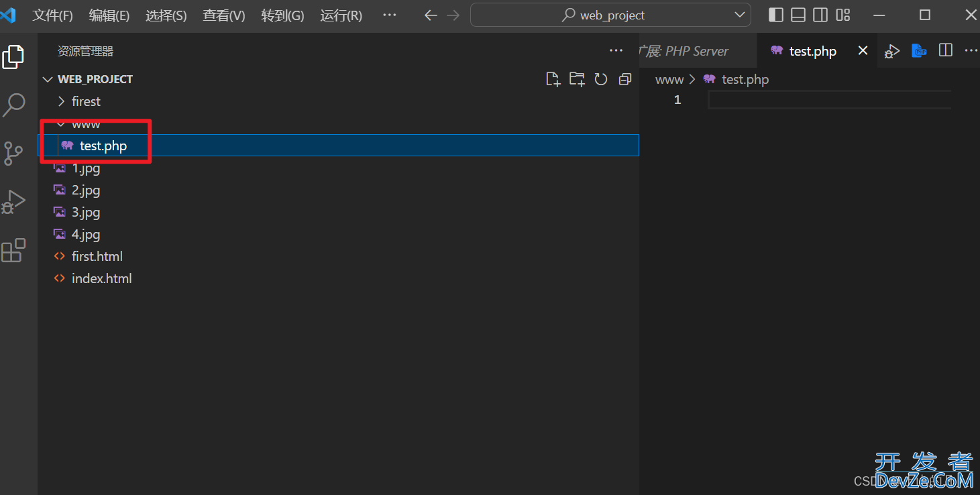Open the Extensions view
The height and width of the screenshot is (495, 980).
(13, 250)
